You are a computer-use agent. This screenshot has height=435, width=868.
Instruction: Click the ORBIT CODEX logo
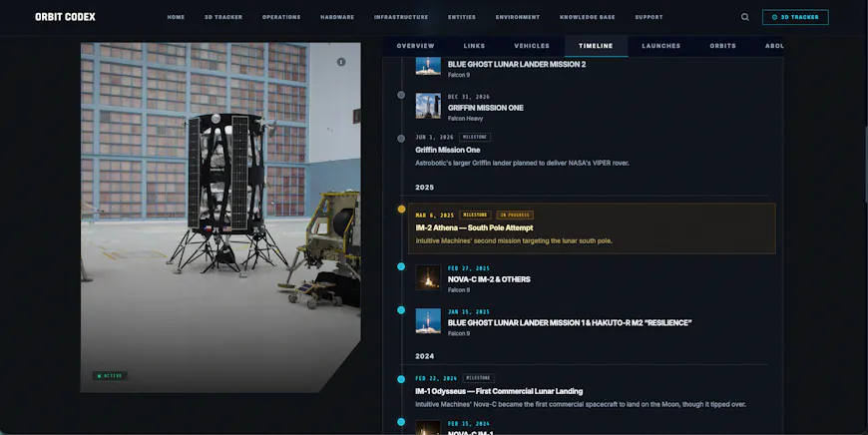(x=65, y=17)
